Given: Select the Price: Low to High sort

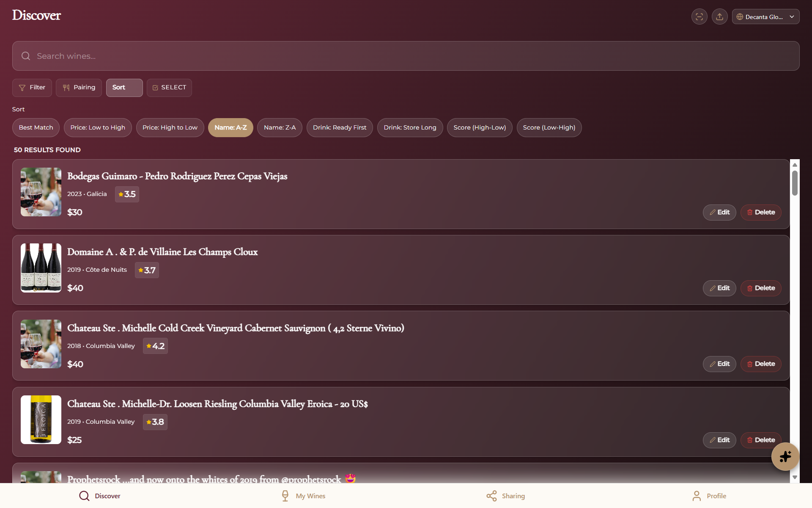Looking at the screenshot, I should (98, 127).
